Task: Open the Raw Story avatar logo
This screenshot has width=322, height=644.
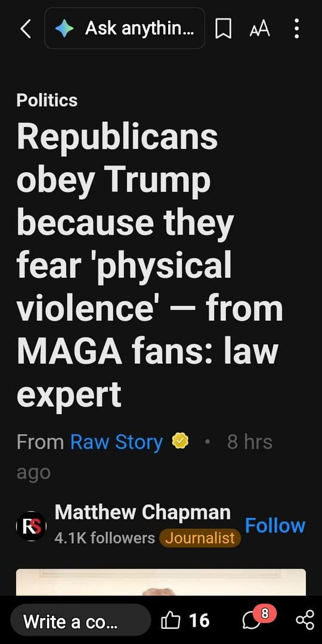Action: [x=31, y=526]
